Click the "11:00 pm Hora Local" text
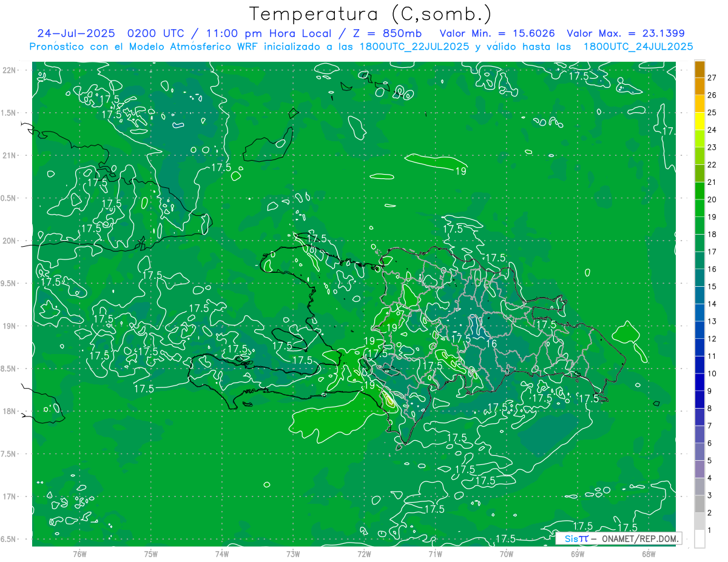Viewport: 728px width, 562px height. (x=271, y=33)
